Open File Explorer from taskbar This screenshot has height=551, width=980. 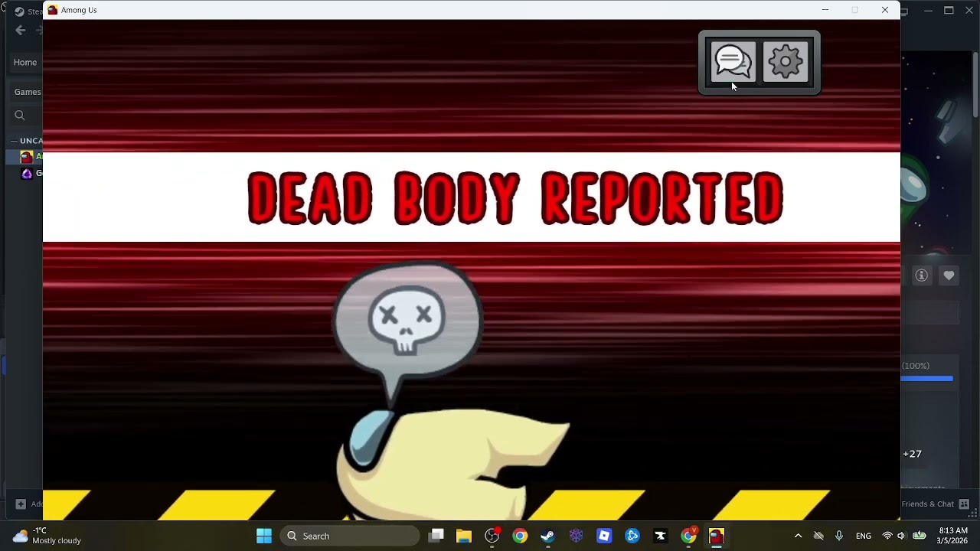[x=464, y=536]
